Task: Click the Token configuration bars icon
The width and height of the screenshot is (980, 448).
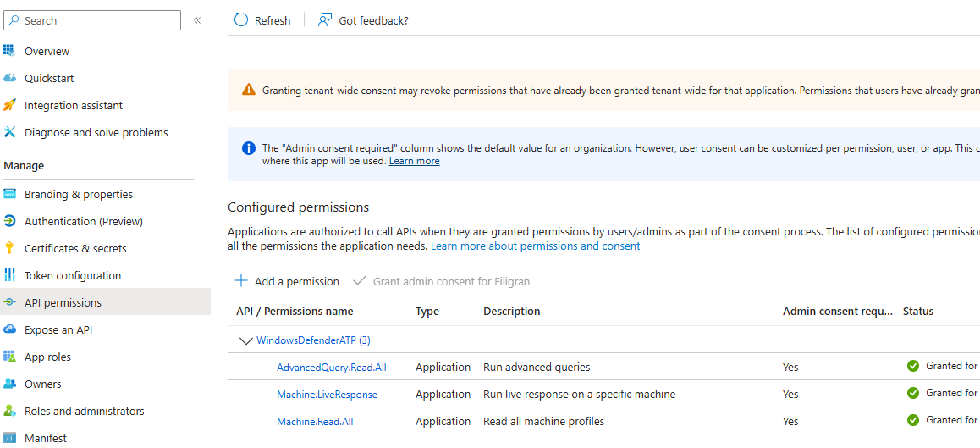Action: [x=9, y=275]
